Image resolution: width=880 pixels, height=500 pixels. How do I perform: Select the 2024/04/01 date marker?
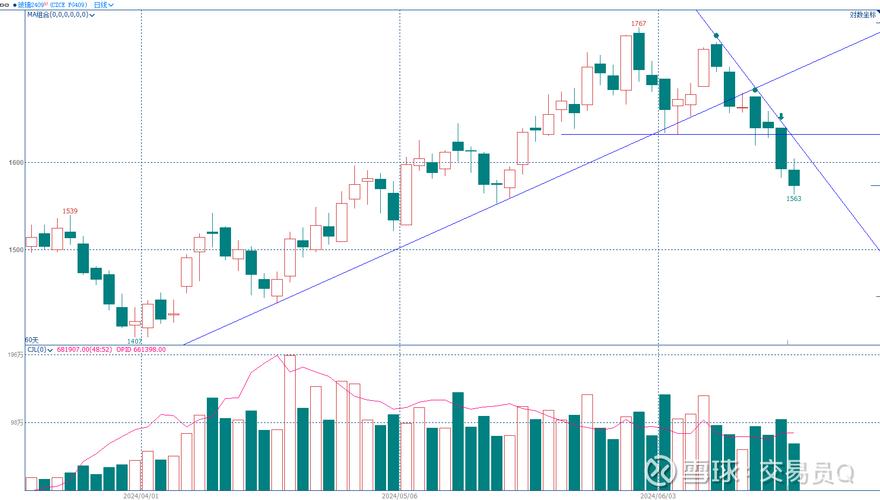point(142,494)
